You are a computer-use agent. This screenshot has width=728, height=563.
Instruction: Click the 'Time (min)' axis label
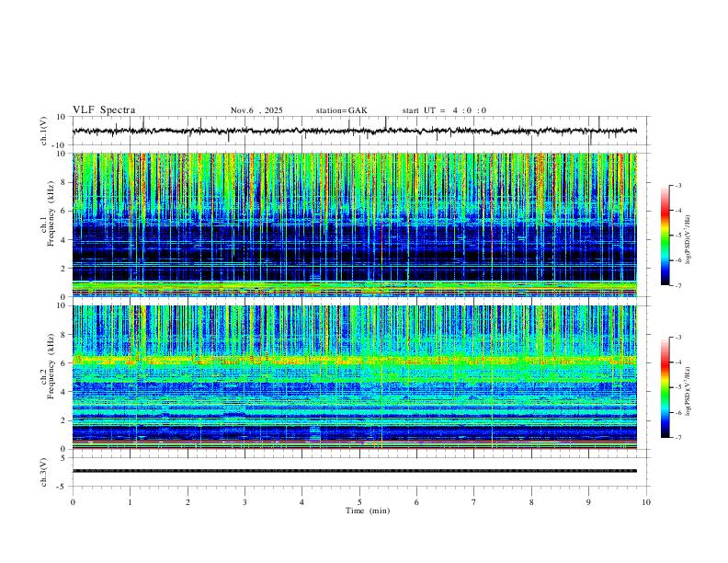pos(368,511)
